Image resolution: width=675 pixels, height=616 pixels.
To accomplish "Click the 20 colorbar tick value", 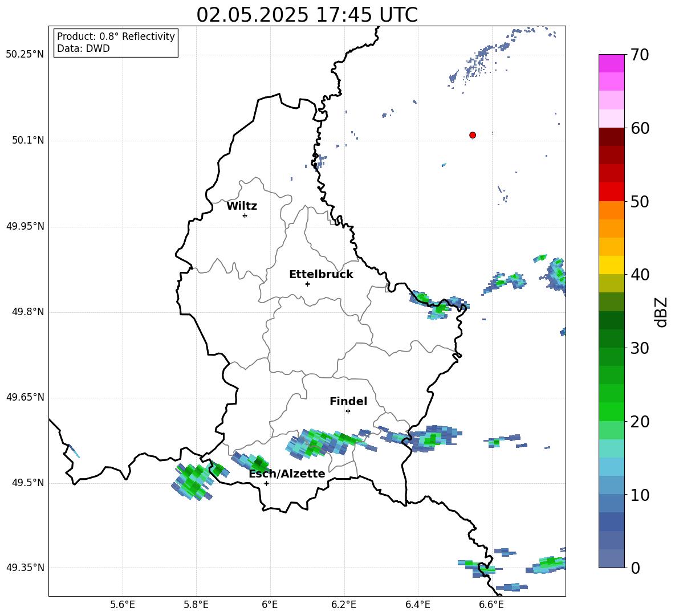I will [640, 422].
